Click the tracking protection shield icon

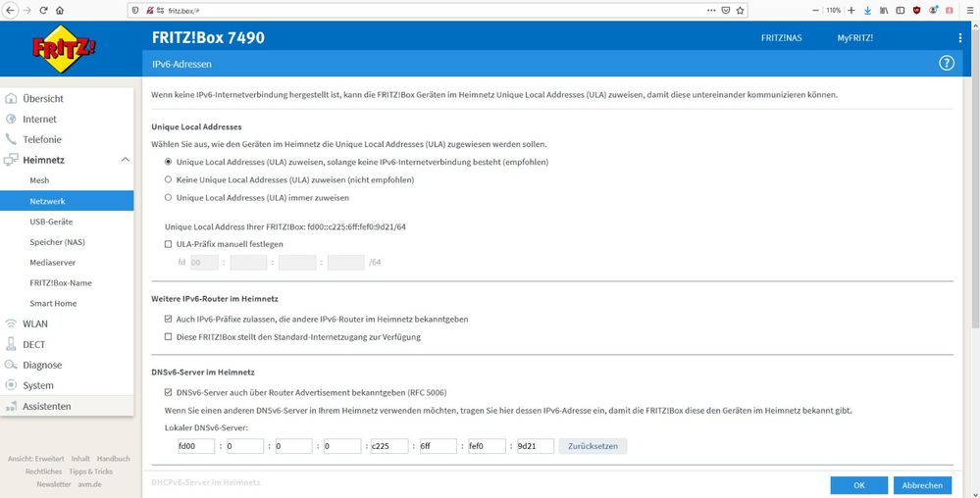tap(135, 11)
